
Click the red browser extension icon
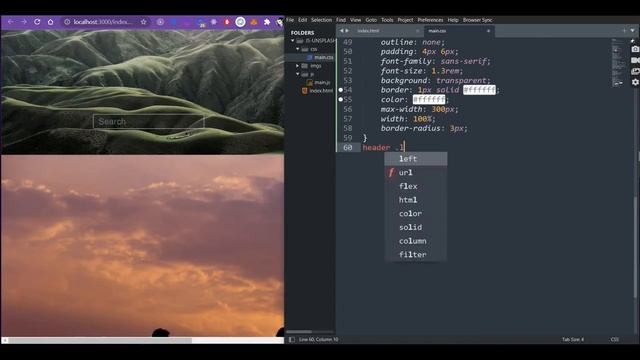click(x=227, y=22)
